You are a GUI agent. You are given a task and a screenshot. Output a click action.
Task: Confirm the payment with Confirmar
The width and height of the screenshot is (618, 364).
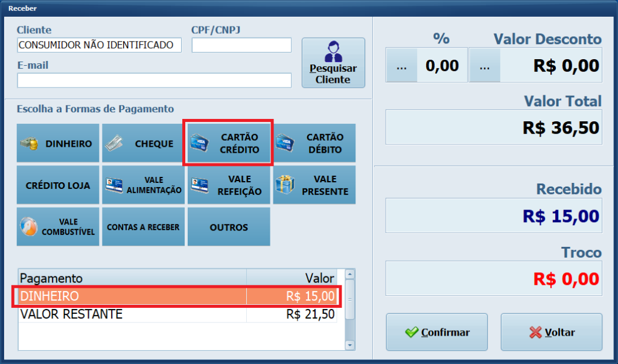coord(436,332)
